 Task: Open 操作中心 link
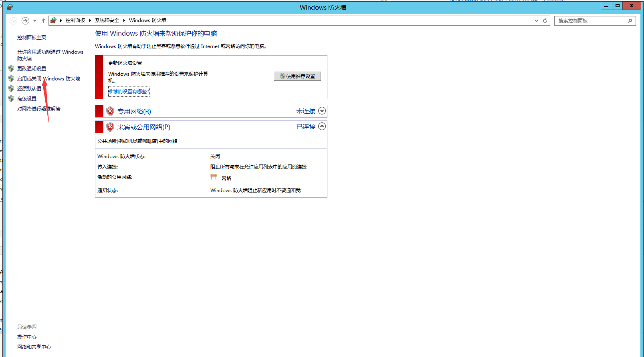click(27, 337)
